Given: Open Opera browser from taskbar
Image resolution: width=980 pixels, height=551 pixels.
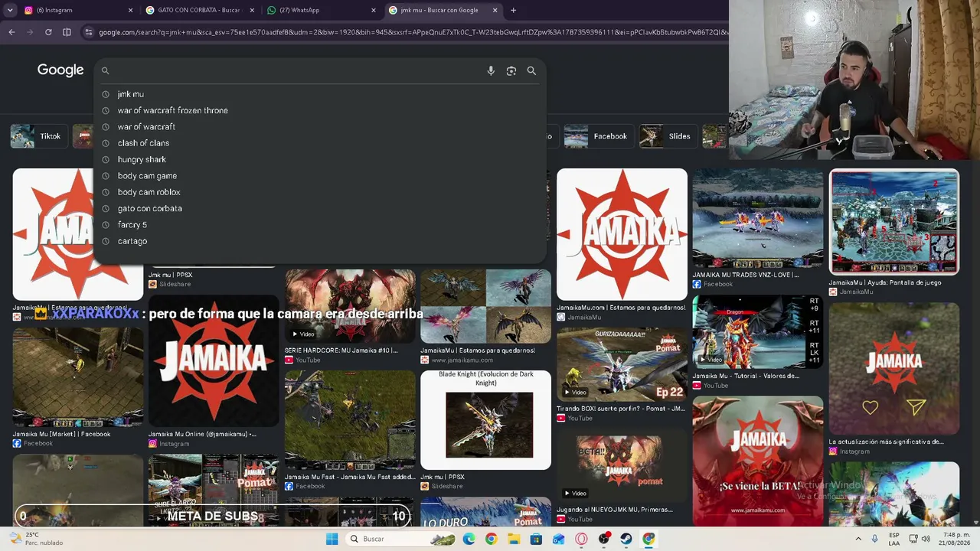Looking at the screenshot, I should tap(581, 539).
